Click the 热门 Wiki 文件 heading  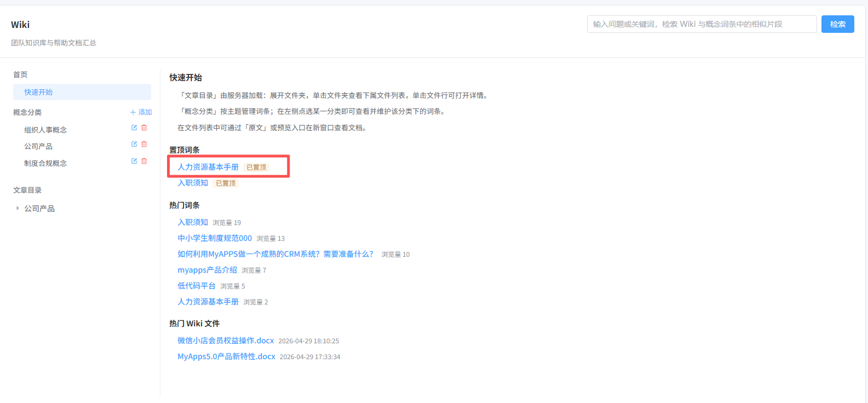[x=194, y=324]
